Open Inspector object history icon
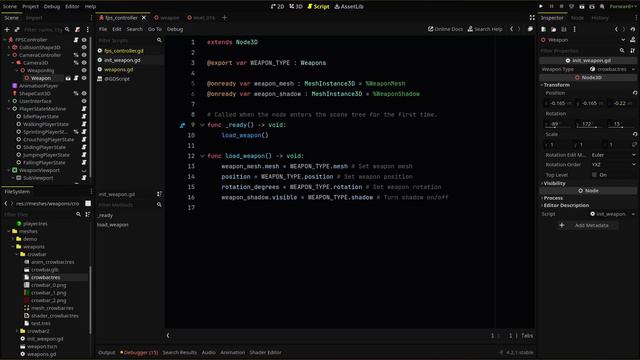This screenshot has height=360, width=640. (633, 29)
